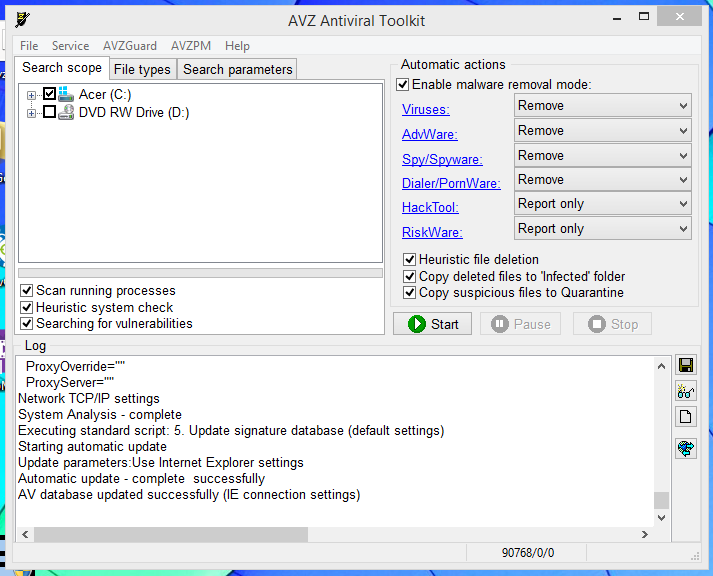Click the log scroll right arrow

[645, 534]
